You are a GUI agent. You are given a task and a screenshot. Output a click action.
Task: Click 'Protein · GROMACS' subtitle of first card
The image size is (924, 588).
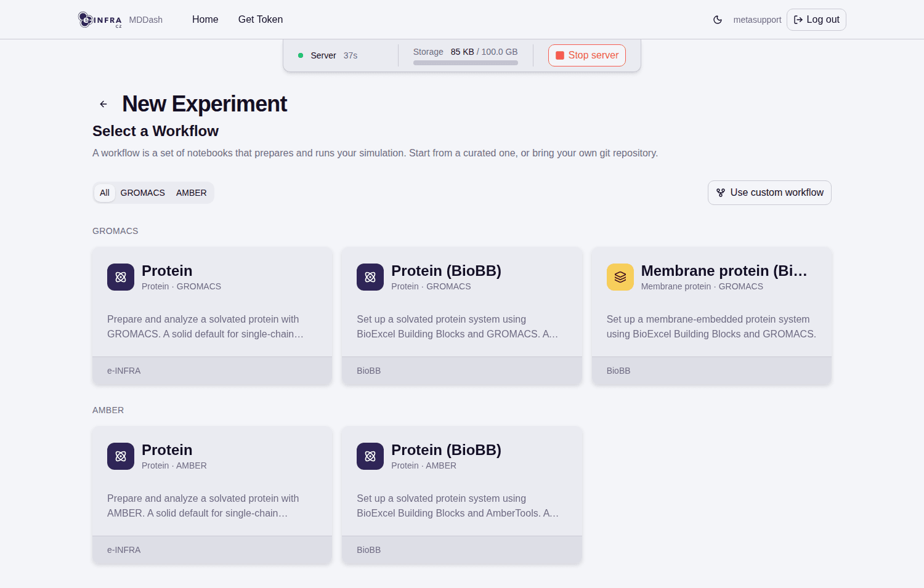point(181,286)
